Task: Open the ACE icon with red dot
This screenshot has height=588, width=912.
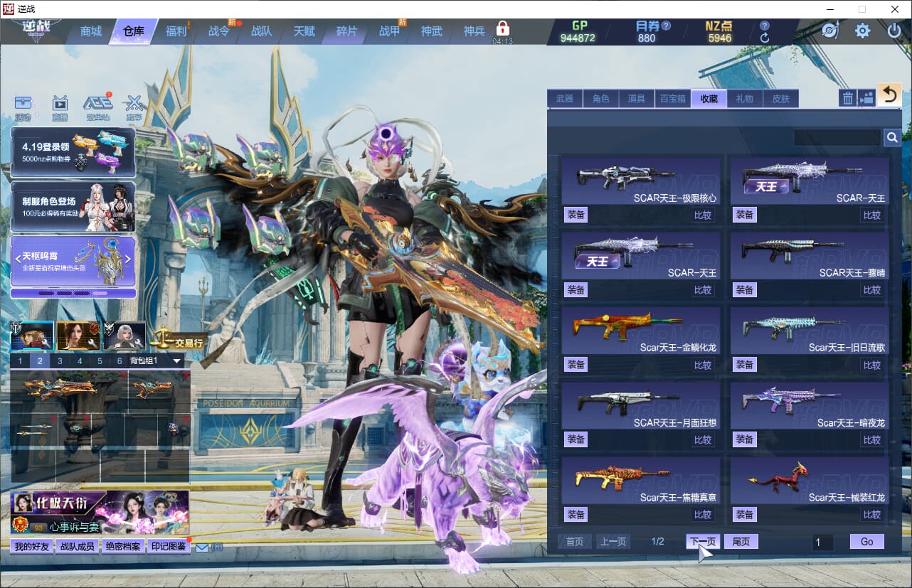Action: [x=97, y=108]
